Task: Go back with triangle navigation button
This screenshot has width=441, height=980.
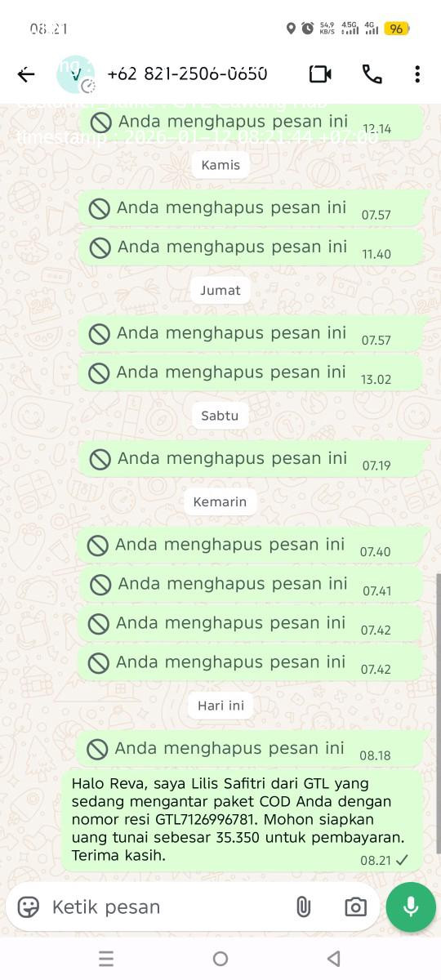Action: tap(332, 959)
